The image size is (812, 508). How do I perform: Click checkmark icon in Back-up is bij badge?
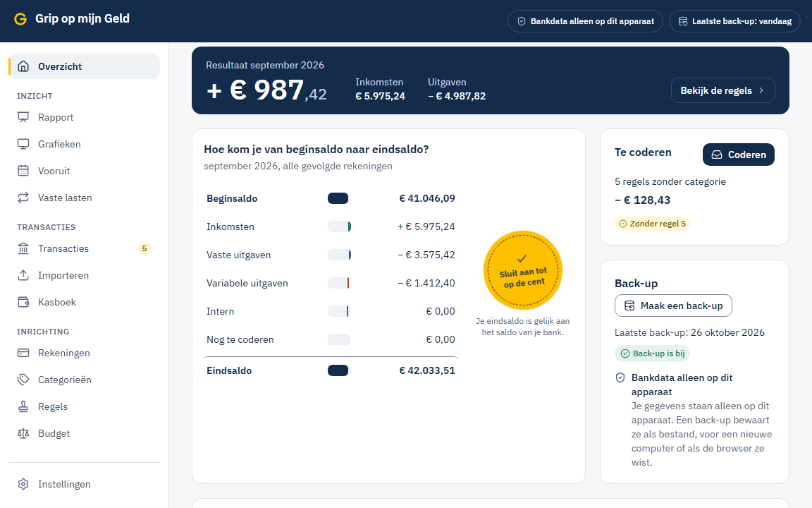click(x=625, y=353)
